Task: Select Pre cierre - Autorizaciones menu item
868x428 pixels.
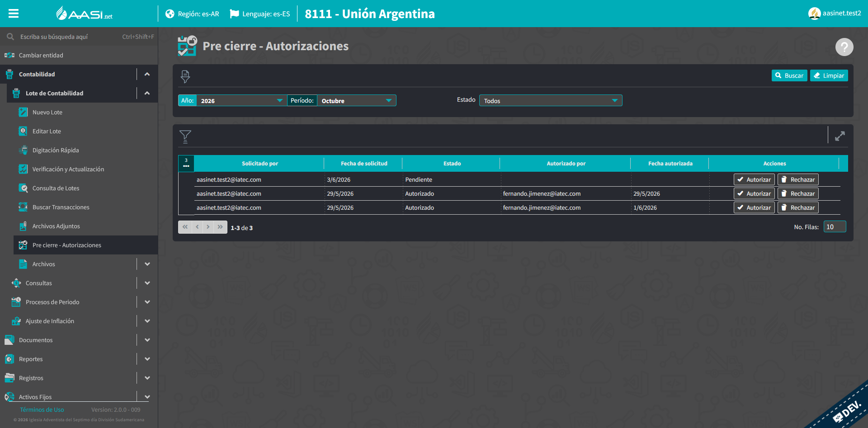Action: point(86,245)
